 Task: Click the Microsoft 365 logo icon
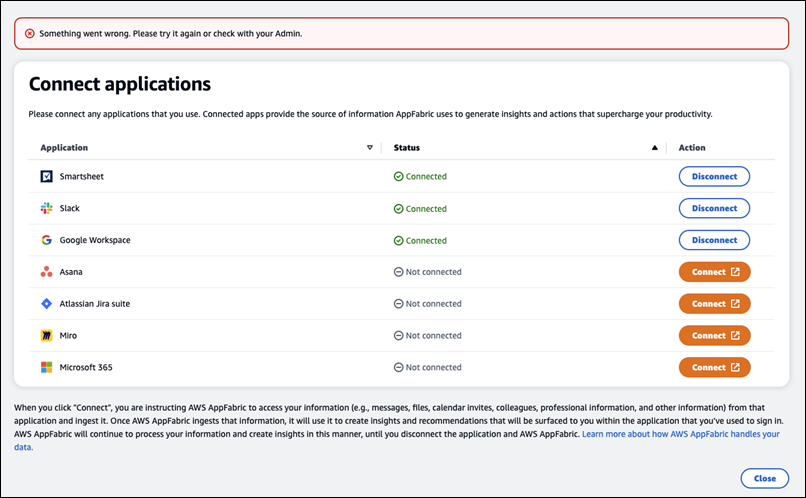[46, 368]
